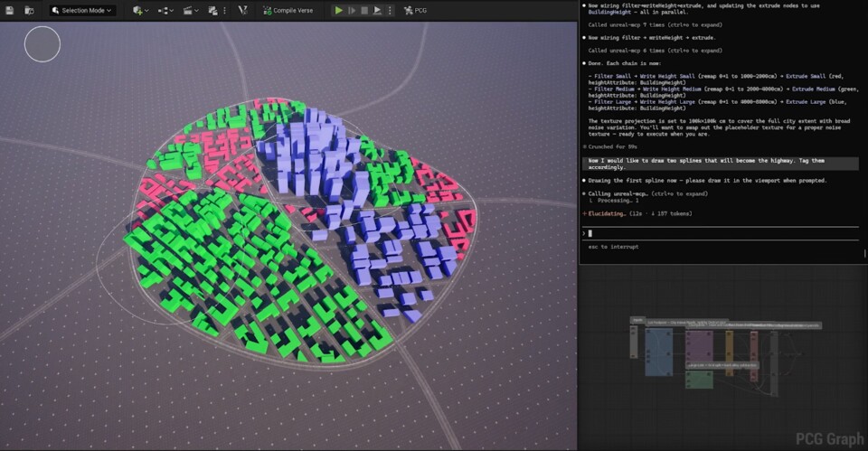Open the PCG toolbar button

[x=415, y=10]
